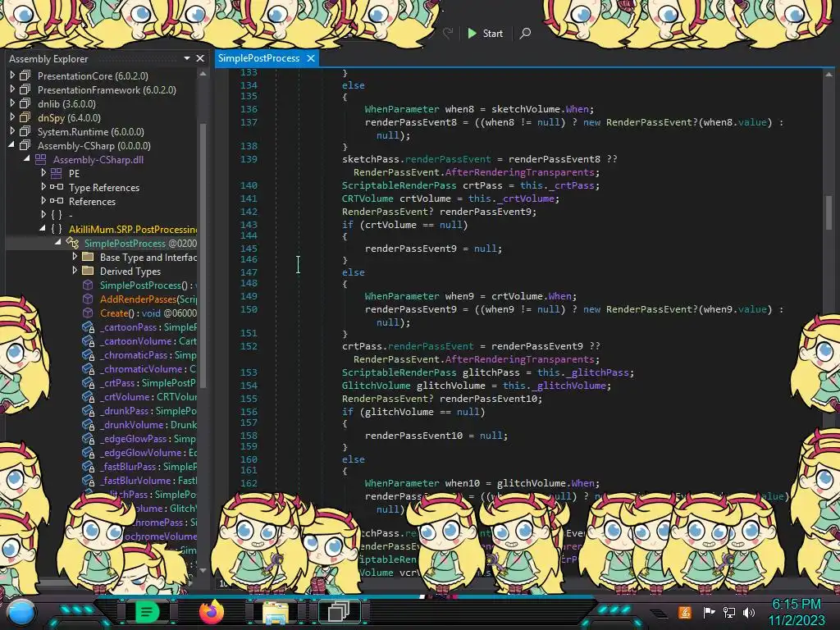This screenshot has width=840, height=630.
Task: Click the Type References icon
Action: [x=57, y=187]
